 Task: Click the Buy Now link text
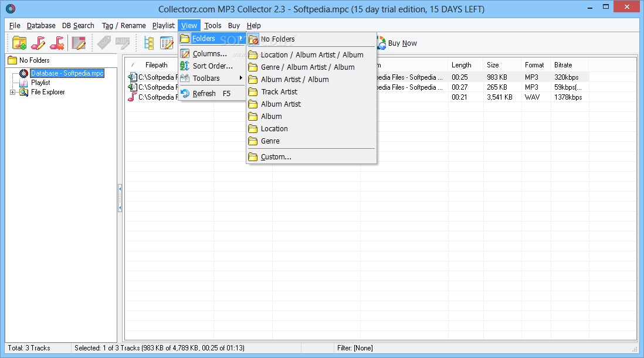(x=402, y=43)
